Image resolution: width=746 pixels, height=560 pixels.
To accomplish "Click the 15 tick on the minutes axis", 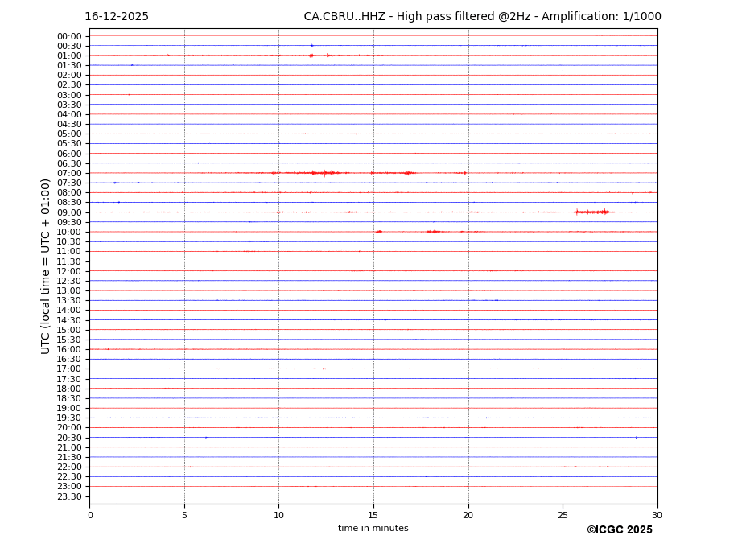I will (373, 516).
